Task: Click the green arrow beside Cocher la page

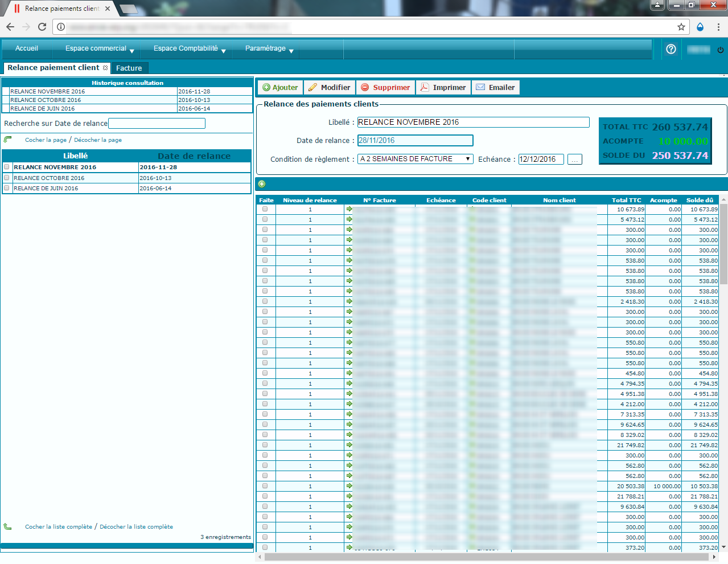Action: coord(7,140)
